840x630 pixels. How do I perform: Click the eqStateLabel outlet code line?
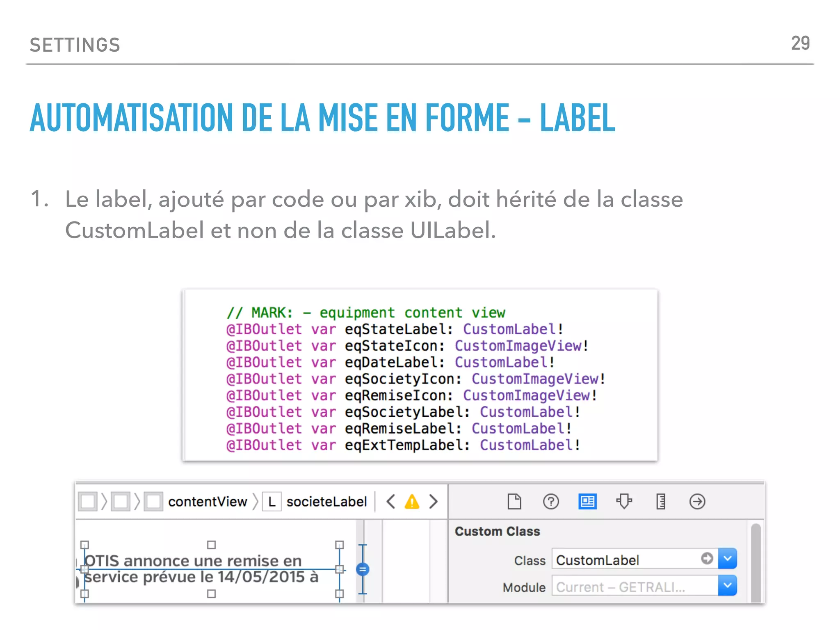point(395,329)
